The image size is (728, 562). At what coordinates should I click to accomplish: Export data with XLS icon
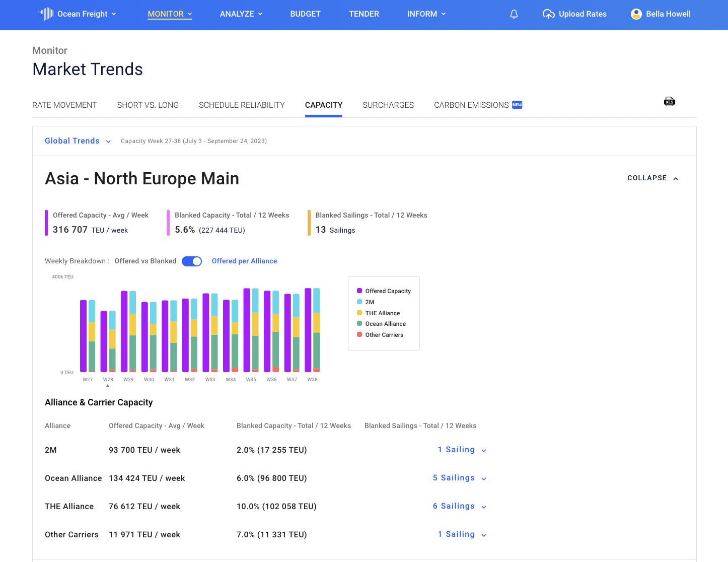669,102
